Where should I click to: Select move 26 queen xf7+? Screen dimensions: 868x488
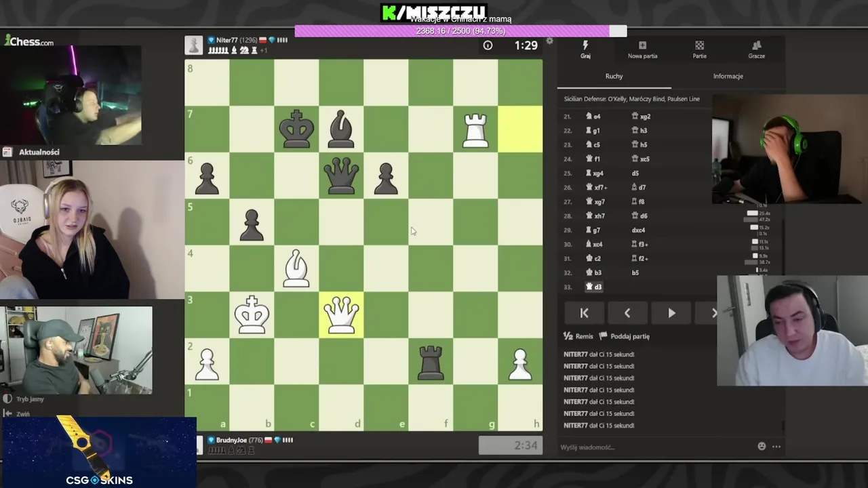point(596,188)
